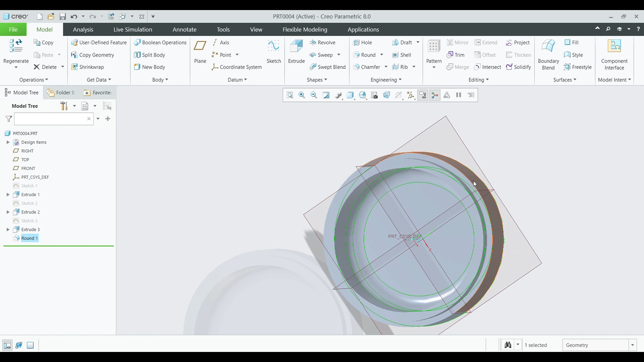Click the Undo icon
Screen dimensions: 644x362
tap(74, 16)
